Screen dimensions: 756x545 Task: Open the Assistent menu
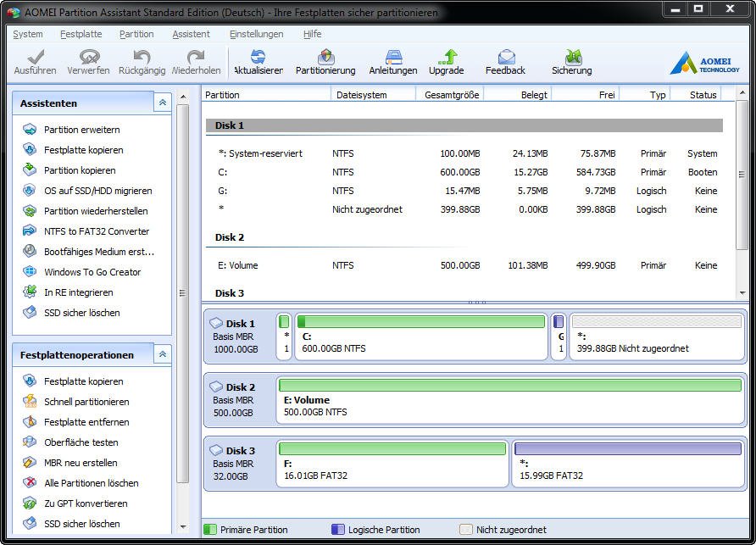coord(191,34)
